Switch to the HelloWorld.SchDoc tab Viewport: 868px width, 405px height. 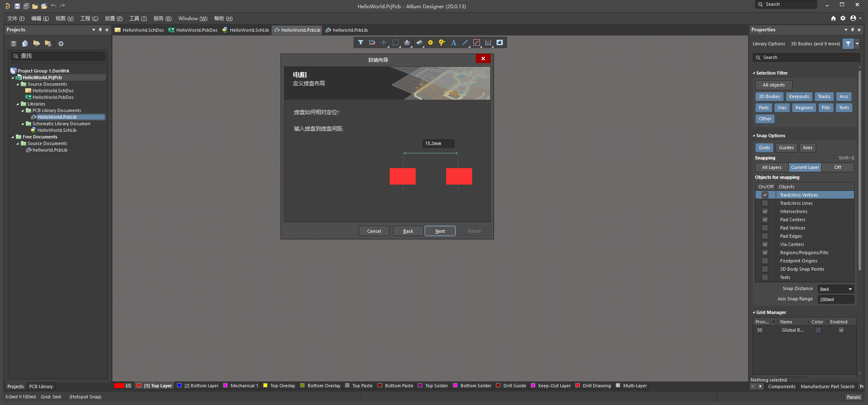pyautogui.click(x=139, y=30)
